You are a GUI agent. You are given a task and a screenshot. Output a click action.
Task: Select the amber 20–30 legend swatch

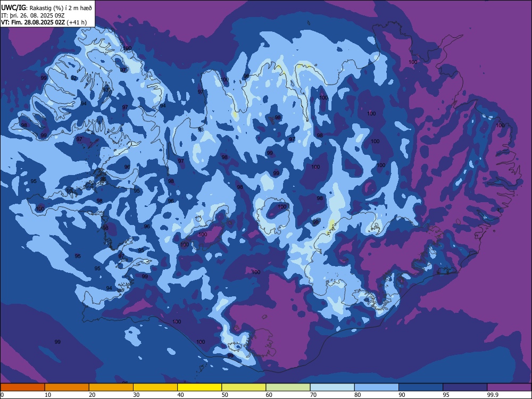click(111, 387)
